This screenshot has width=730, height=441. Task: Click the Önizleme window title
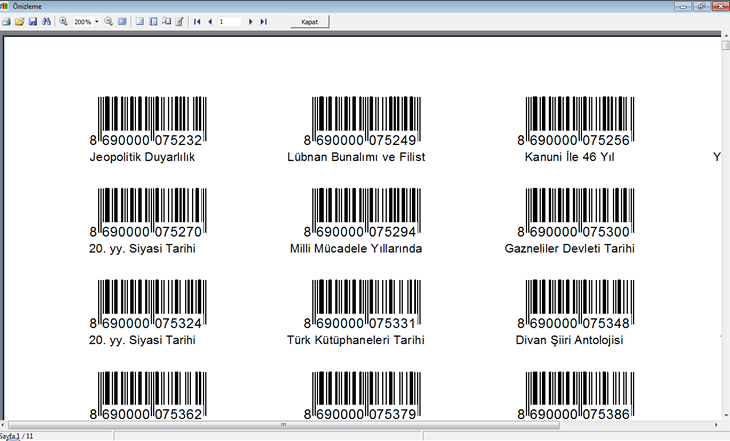27,6
